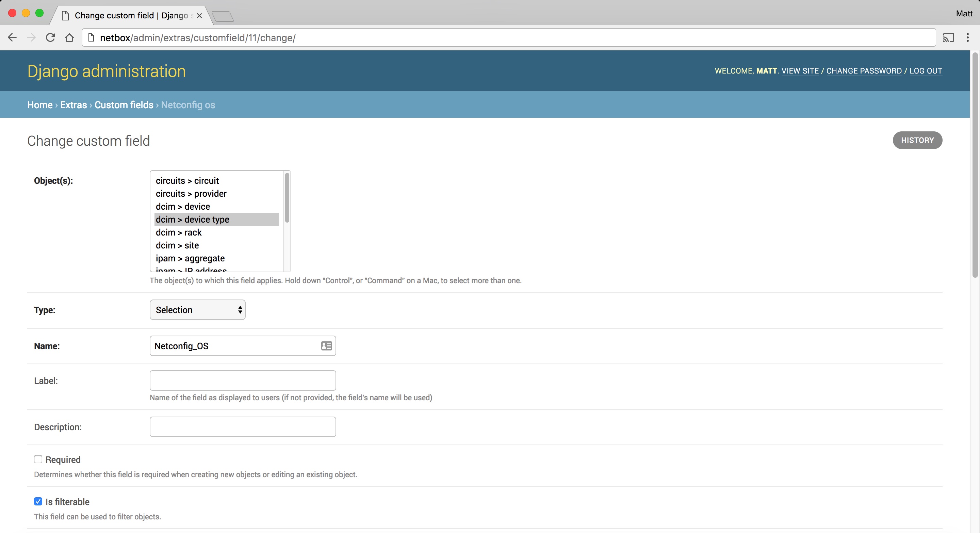Click the VIEW SITE link
The width and height of the screenshot is (980, 533).
point(800,71)
